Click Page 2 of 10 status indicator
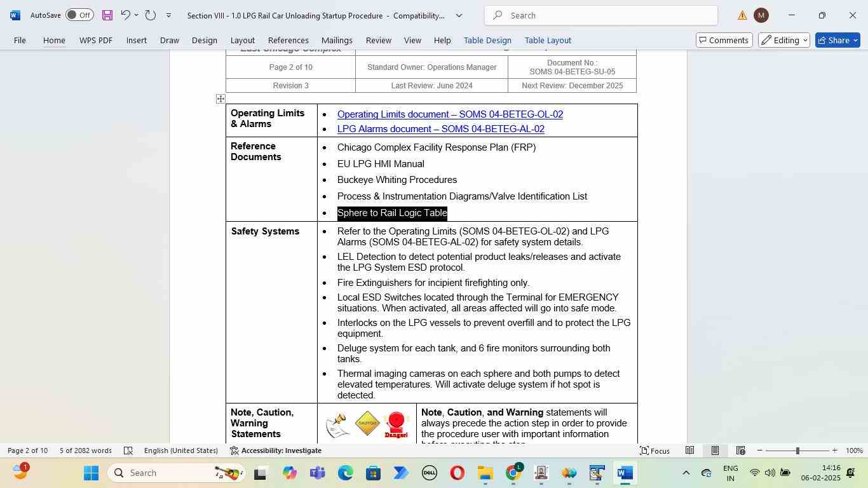Viewport: 868px width, 488px height. pos(27,451)
